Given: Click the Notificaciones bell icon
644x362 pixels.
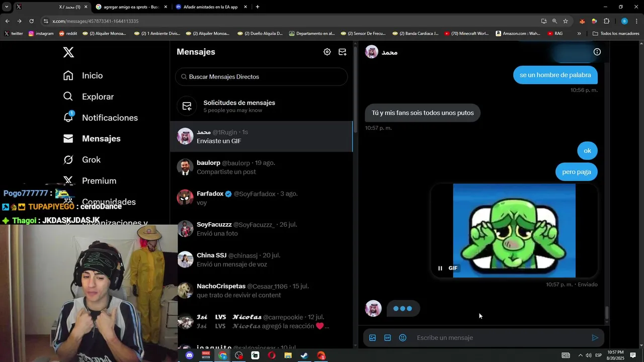Looking at the screenshot, I should [68, 117].
